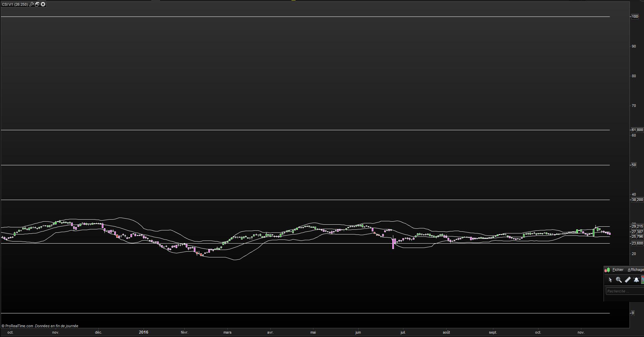Remove the CSI V1 indicator panel
Viewport: 644px width, 337px height.
click(43, 4)
